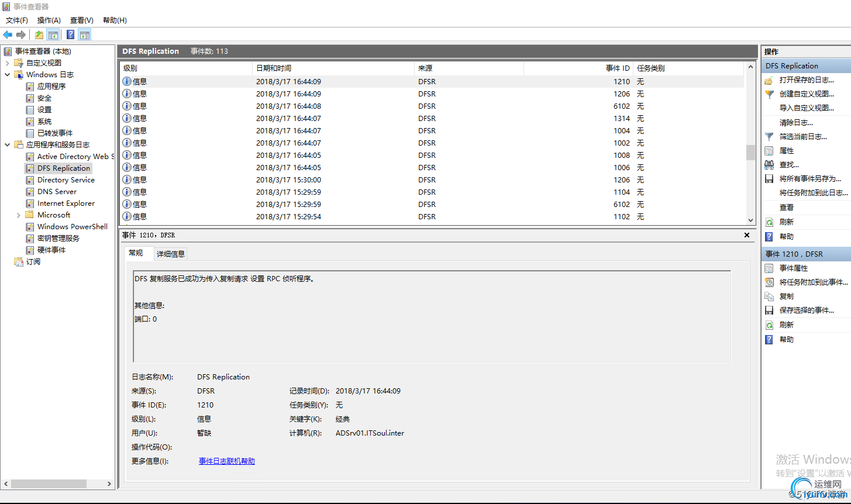Image resolution: width=851 pixels, height=504 pixels.
Task: Select event 1102 at 15:29:54
Action: click(x=432, y=217)
